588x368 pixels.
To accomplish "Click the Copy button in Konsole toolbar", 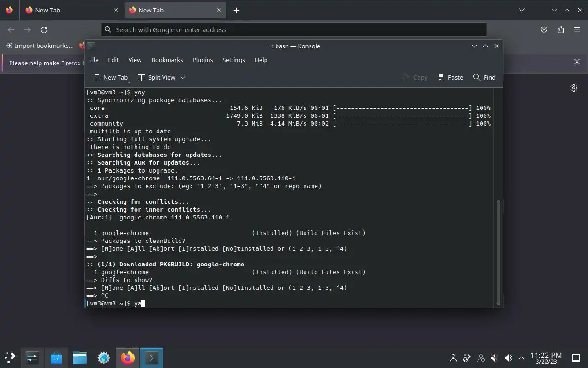I will click(x=415, y=77).
